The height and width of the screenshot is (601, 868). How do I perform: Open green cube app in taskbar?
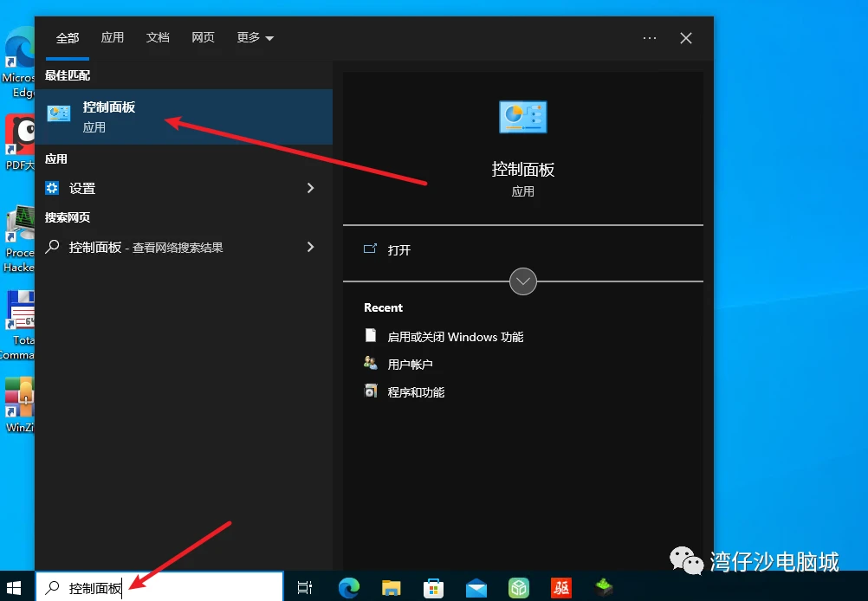519,588
